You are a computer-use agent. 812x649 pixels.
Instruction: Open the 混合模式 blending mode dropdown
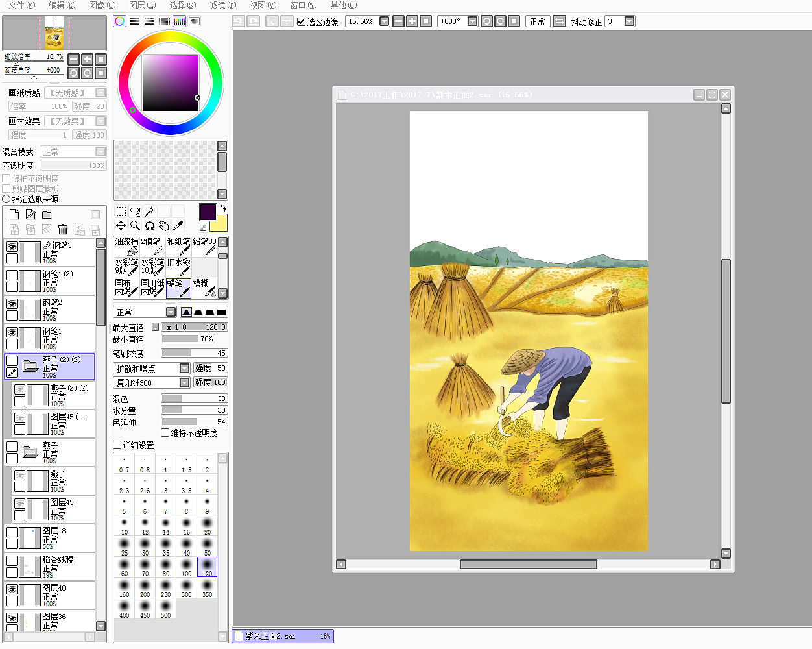101,152
